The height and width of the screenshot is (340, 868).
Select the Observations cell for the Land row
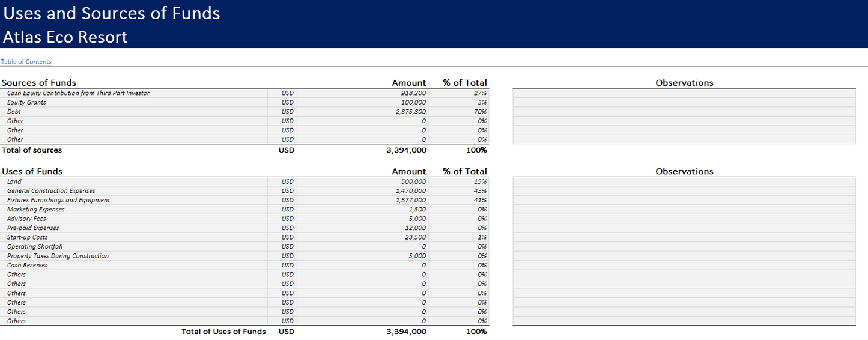point(684,181)
